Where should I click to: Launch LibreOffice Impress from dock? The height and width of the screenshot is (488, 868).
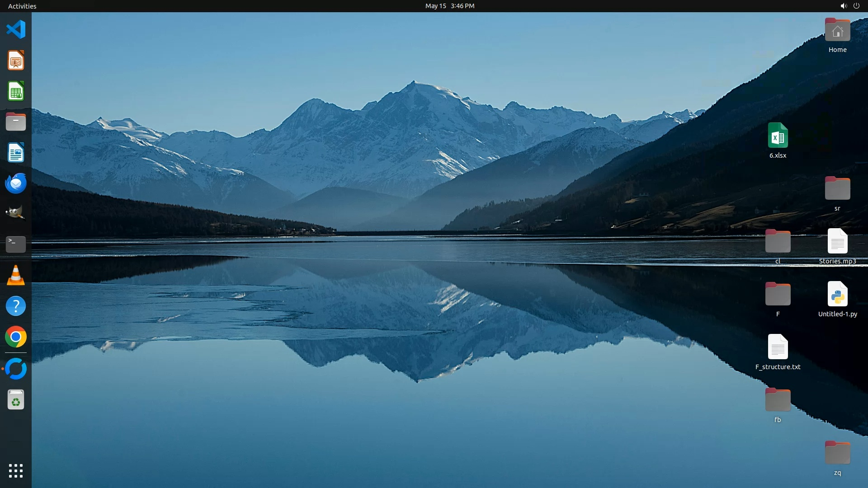16,61
